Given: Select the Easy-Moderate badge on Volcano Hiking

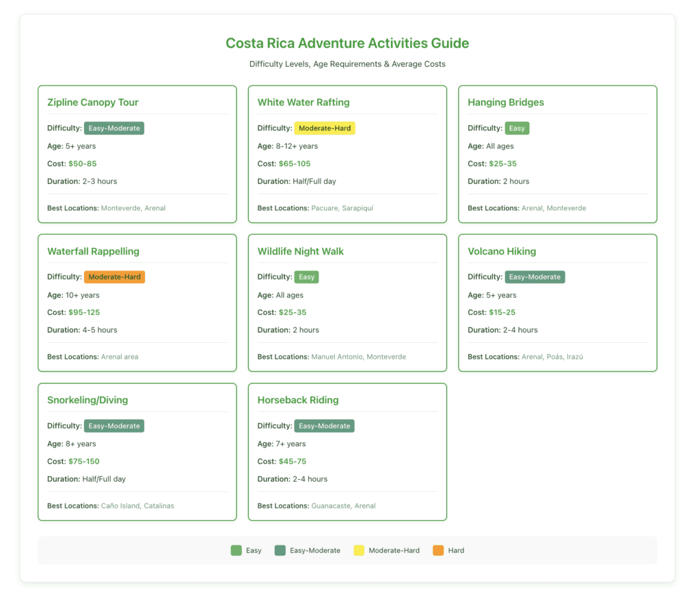Looking at the screenshot, I should pos(534,277).
